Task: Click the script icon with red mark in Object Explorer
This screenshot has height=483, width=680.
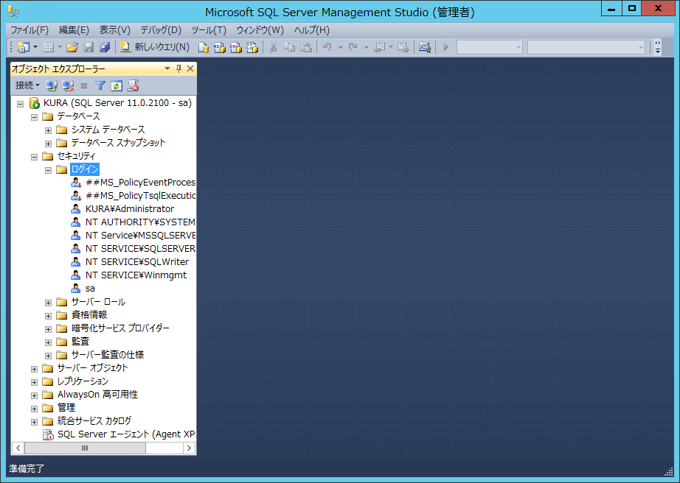Action: [133, 86]
